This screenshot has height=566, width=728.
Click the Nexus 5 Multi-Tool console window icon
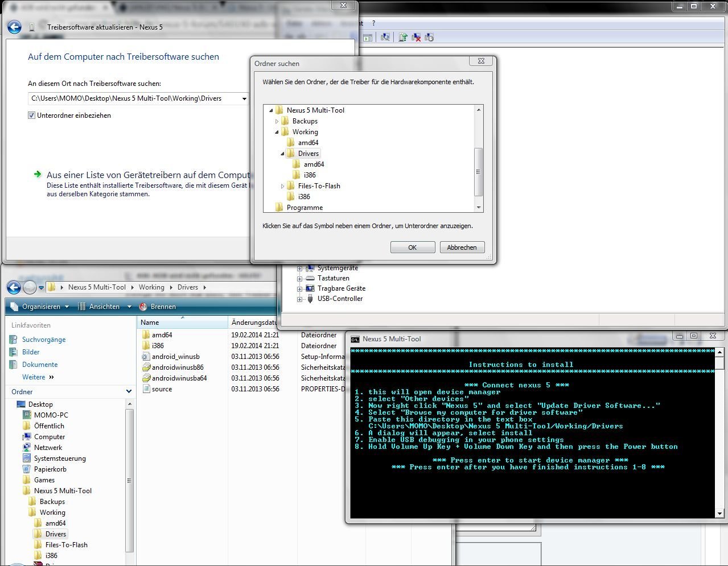pyautogui.click(x=355, y=339)
